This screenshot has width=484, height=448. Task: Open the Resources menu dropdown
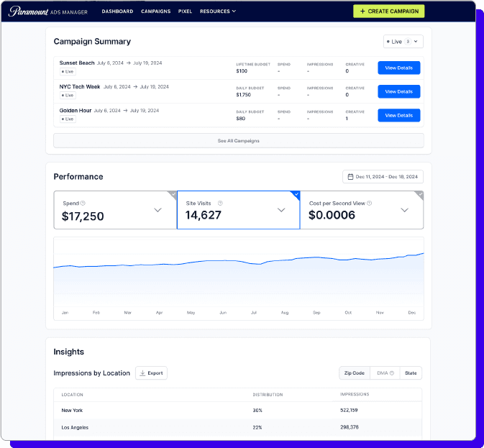218,12
